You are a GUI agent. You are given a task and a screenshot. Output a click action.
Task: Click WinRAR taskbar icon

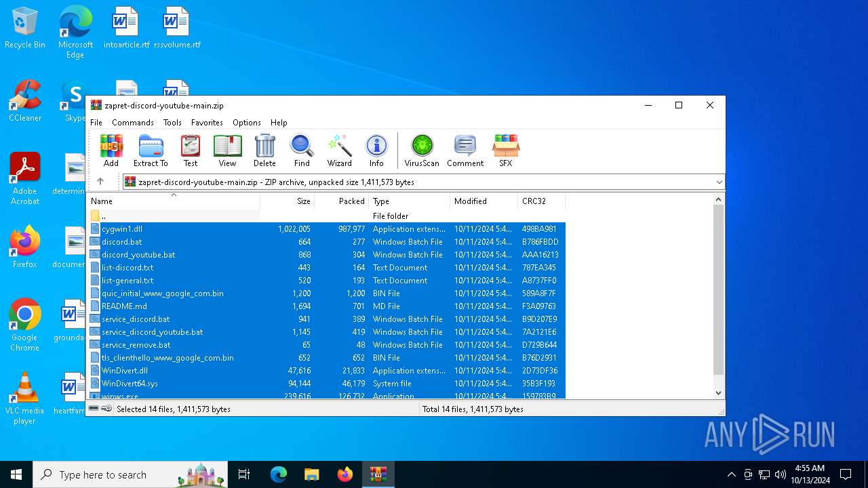(x=378, y=474)
